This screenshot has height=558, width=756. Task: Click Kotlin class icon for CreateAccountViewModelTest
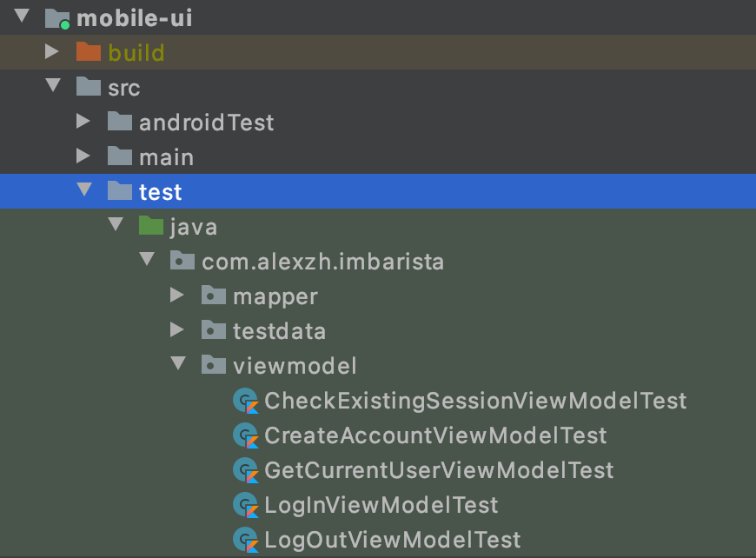coord(247,435)
